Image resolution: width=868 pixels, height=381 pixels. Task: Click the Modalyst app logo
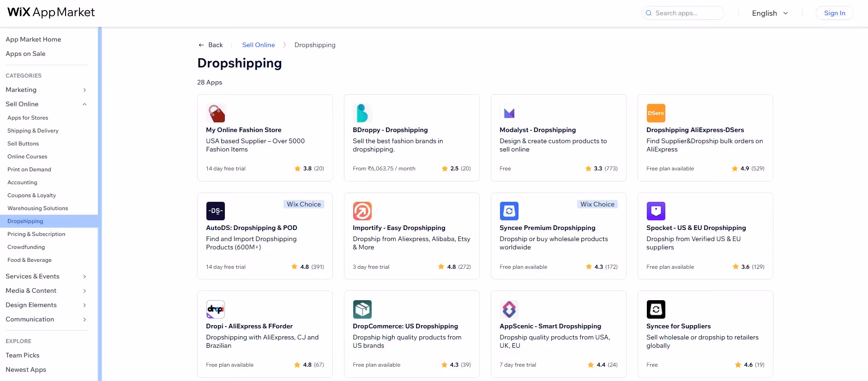509,113
